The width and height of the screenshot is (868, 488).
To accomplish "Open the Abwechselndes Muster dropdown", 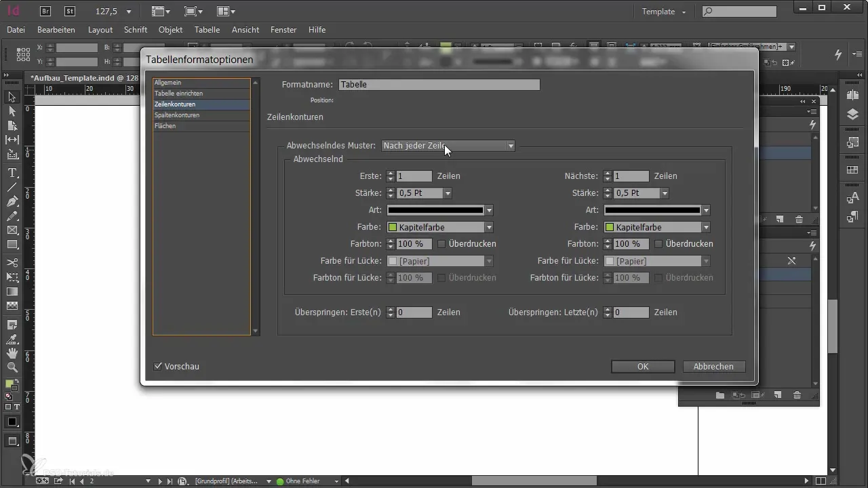I will [448, 146].
